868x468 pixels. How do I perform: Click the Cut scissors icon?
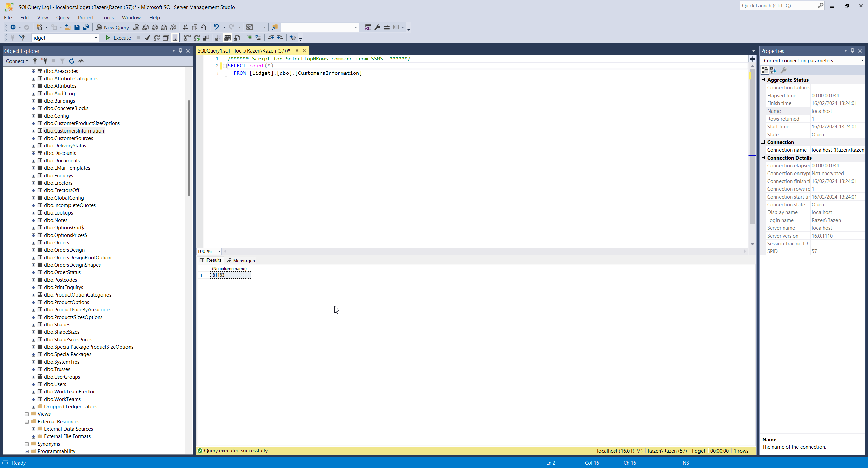click(185, 27)
